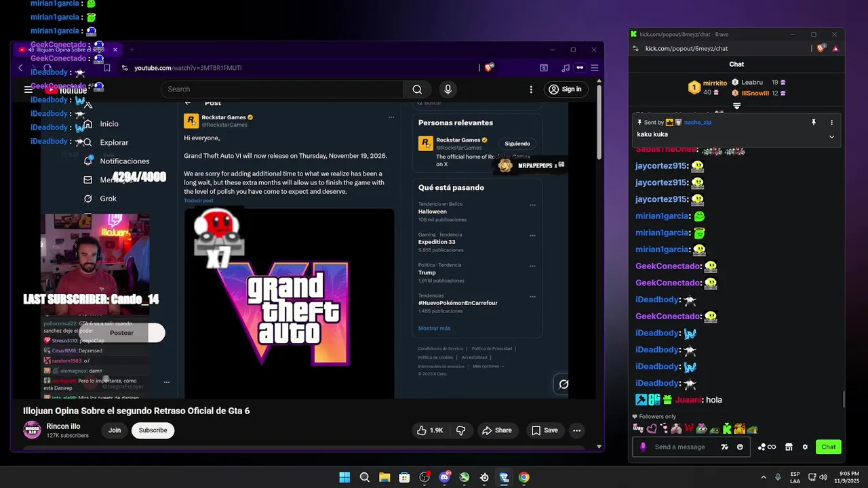
Task: Open YouTube settings three-dot menu
Action: (531, 89)
